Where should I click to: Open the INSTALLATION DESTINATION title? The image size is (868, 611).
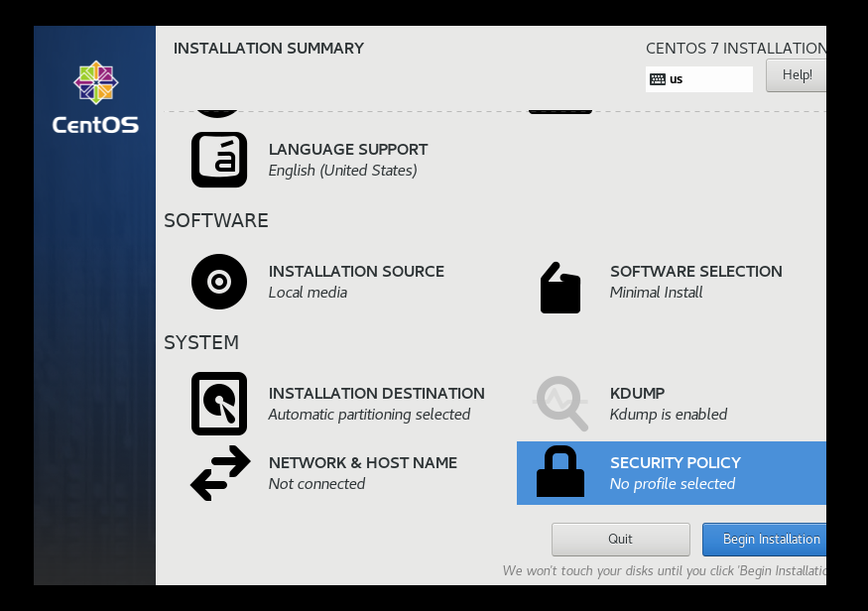(x=376, y=394)
